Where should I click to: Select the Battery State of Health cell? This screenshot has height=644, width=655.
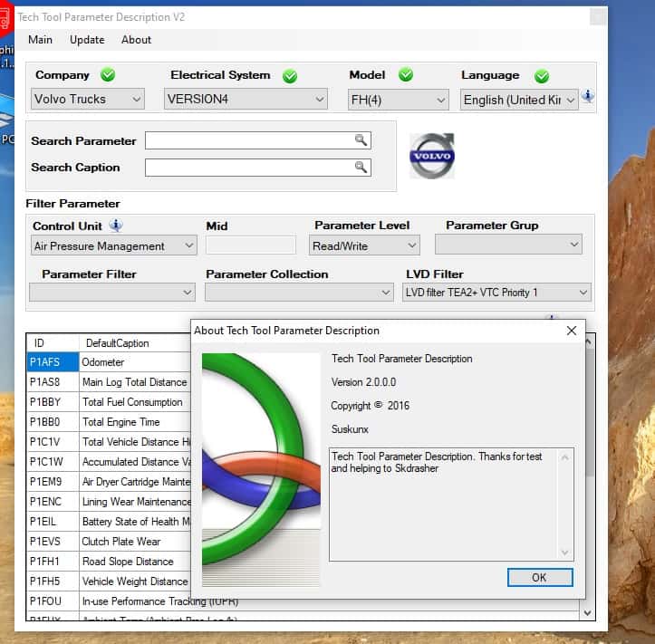(134, 521)
